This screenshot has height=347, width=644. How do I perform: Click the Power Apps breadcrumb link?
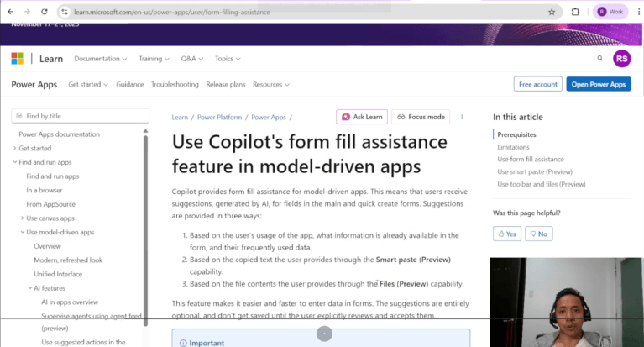[268, 117]
